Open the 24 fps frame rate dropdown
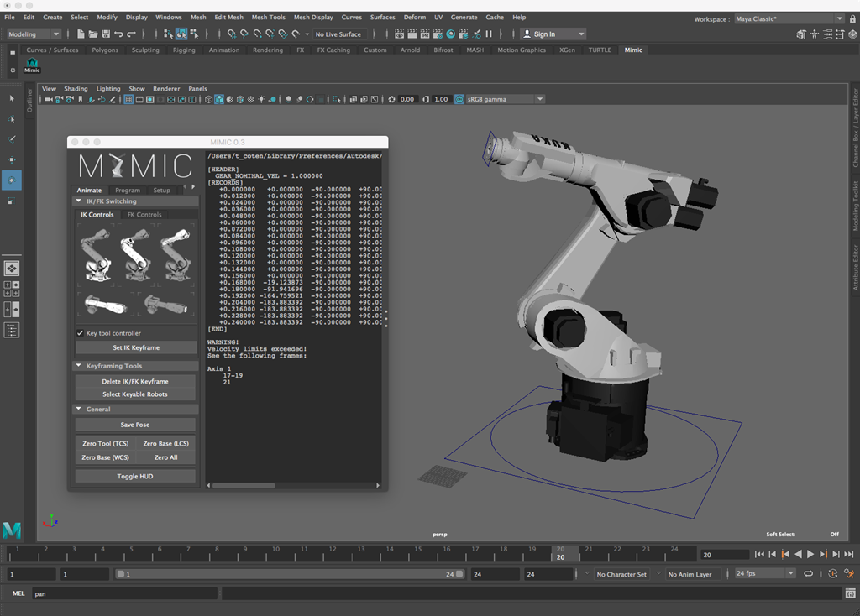 tap(763, 574)
